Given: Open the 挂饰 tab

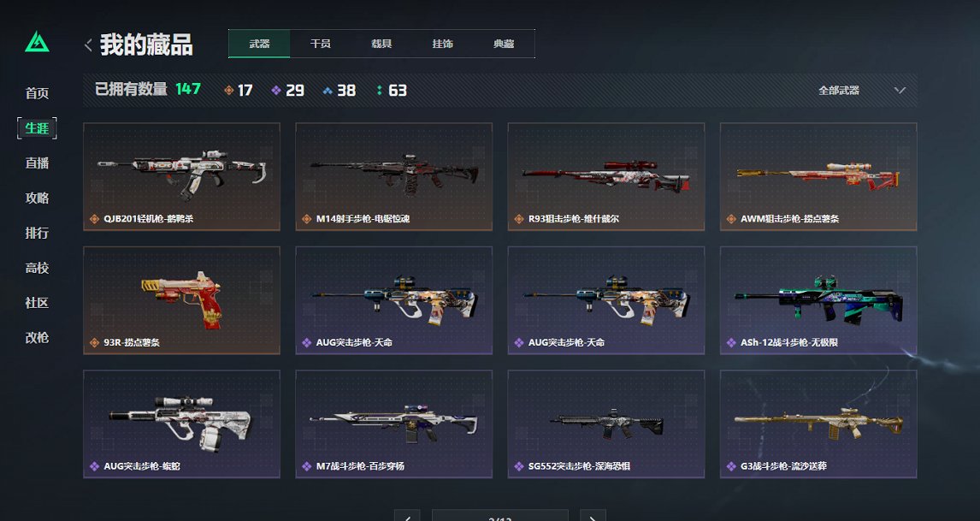Looking at the screenshot, I should (x=442, y=44).
